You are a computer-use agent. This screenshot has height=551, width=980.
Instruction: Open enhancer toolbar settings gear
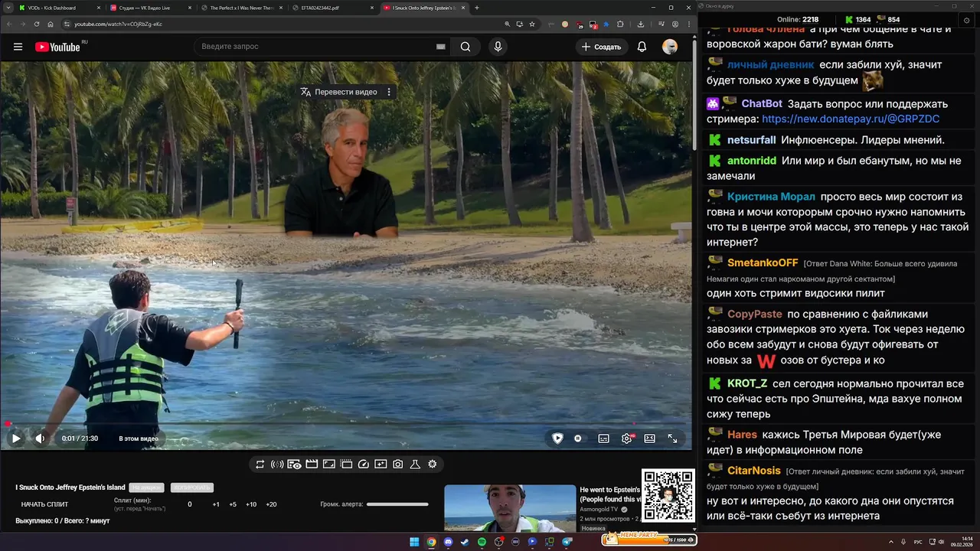pyautogui.click(x=433, y=465)
